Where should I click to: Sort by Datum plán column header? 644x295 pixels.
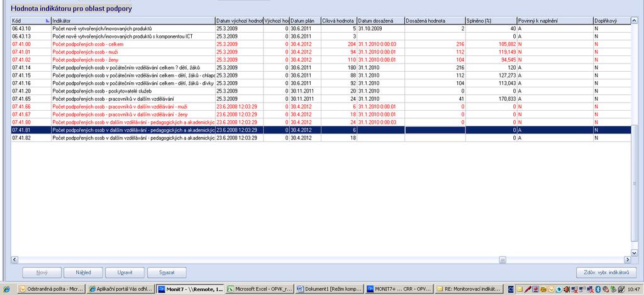pos(305,20)
